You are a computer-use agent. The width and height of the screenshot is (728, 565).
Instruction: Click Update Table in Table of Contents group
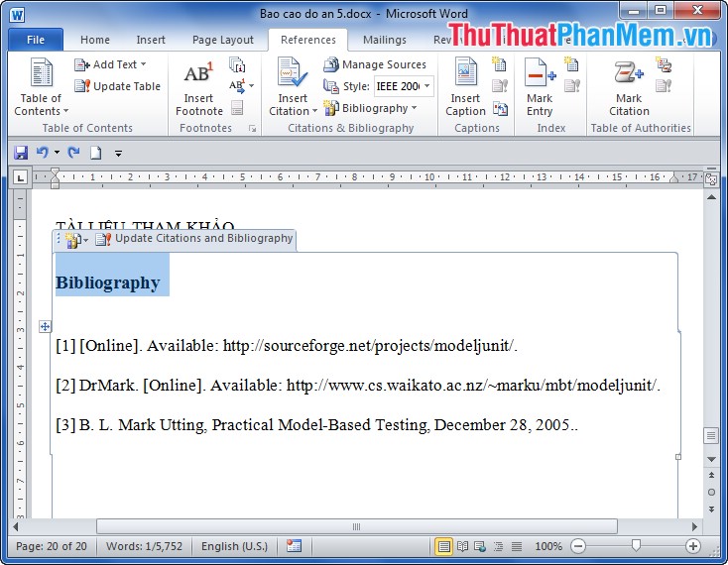tap(117, 86)
